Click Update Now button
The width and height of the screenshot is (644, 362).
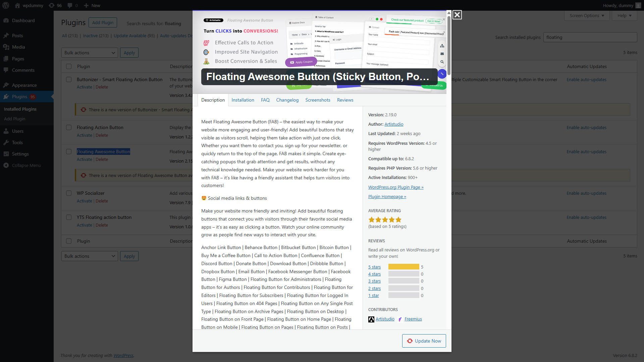tap(424, 341)
